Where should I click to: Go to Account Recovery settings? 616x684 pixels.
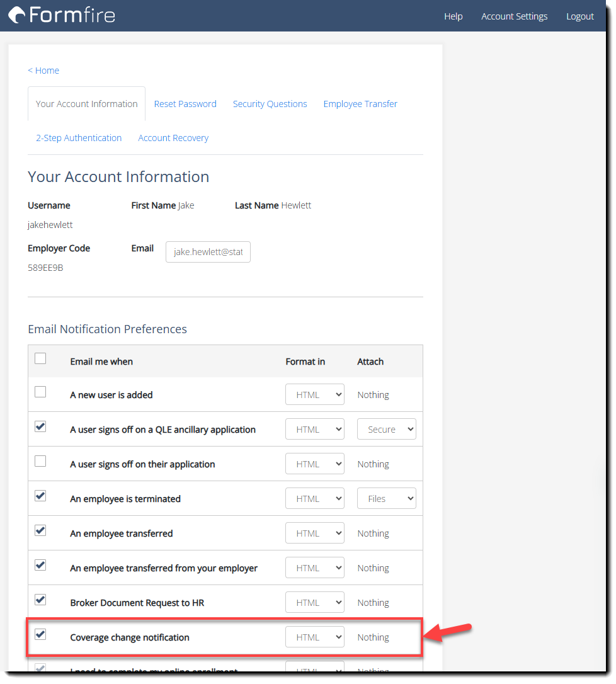click(x=173, y=137)
